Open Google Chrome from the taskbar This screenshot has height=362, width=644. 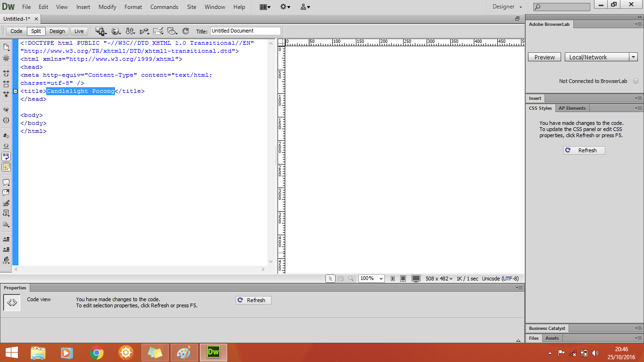pos(97,352)
